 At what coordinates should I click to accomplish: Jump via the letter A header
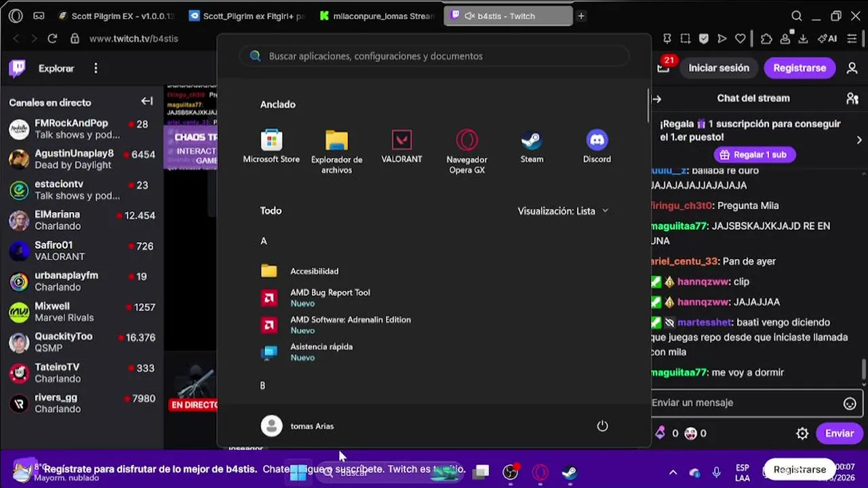(264, 241)
